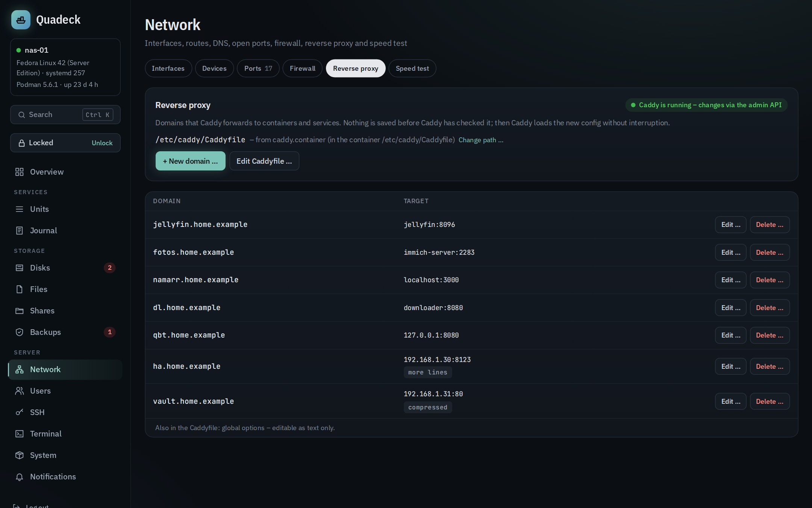Click the Backups badge showing 1
Viewport: 812px width, 508px height.
point(109,332)
